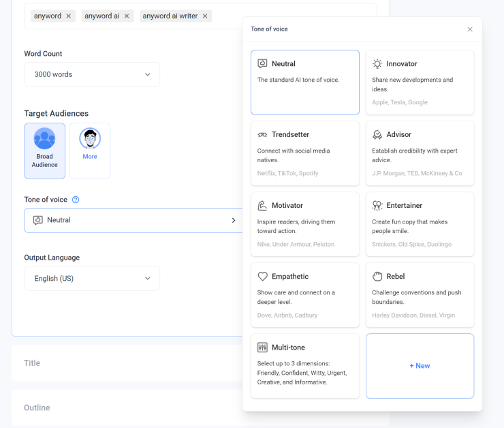Click the Neutral speech bubble icon in panel

[262, 63]
